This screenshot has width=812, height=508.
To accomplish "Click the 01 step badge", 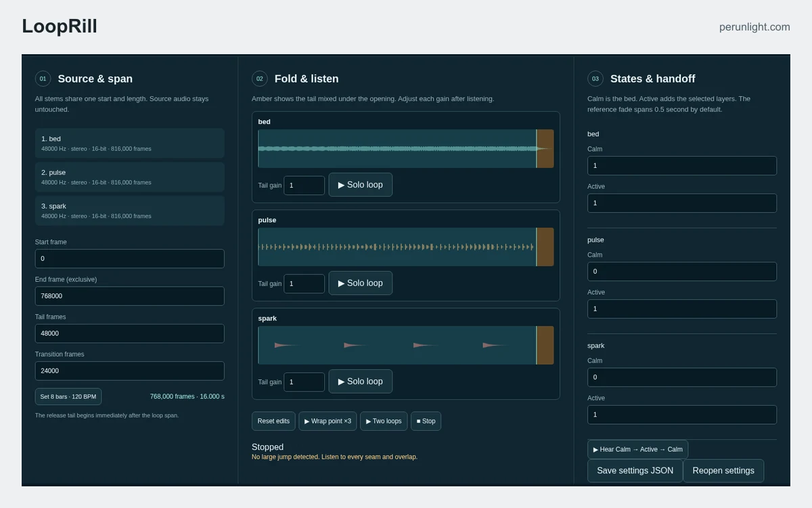I will pyautogui.click(x=43, y=79).
